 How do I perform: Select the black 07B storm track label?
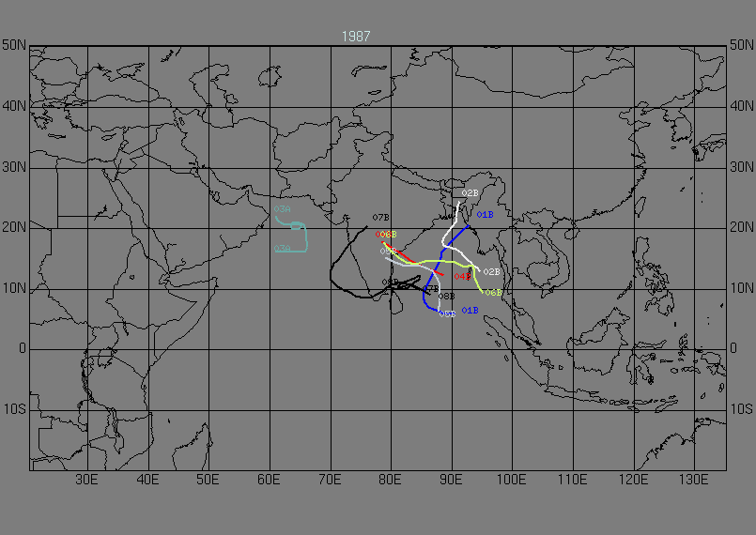tap(380, 218)
